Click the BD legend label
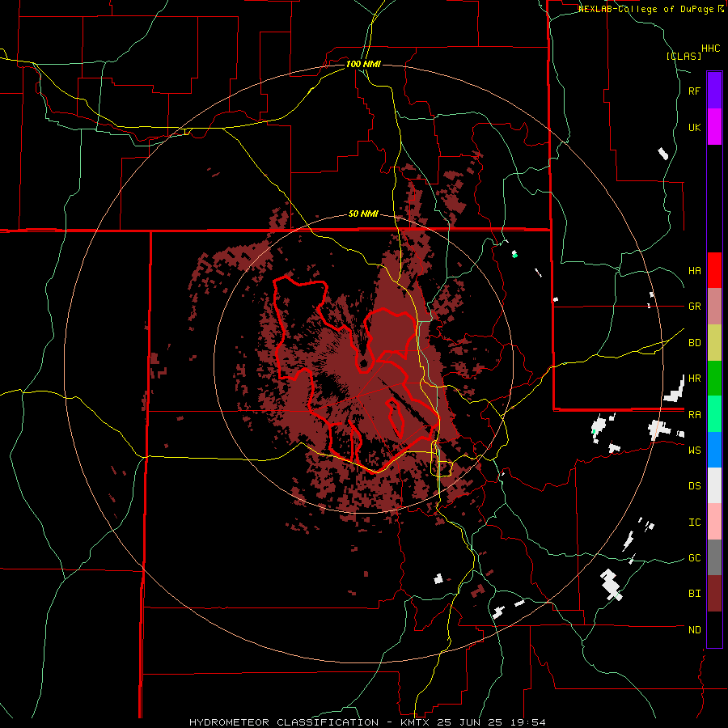Screen dimensions: 728x728 click(x=694, y=343)
